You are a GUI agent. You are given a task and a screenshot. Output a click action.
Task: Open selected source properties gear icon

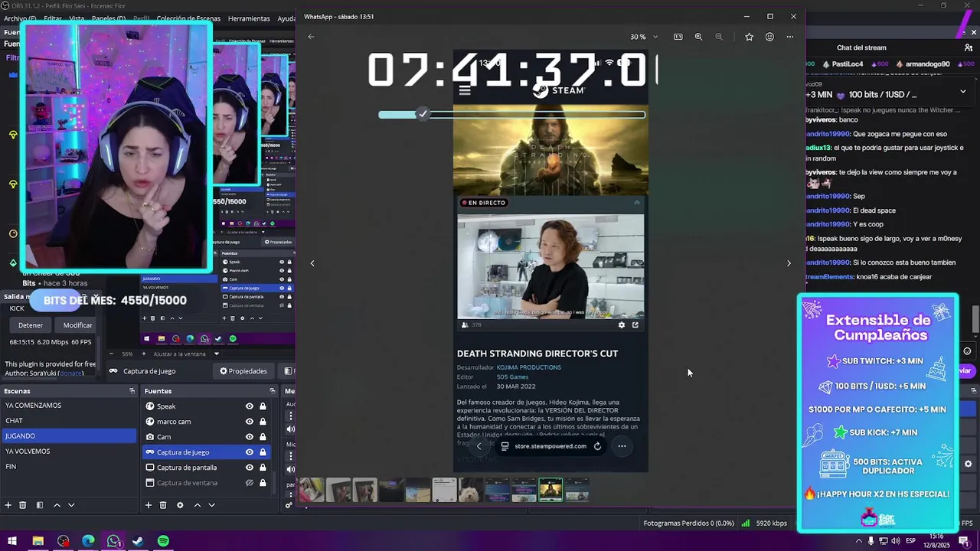pyautogui.click(x=180, y=505)
